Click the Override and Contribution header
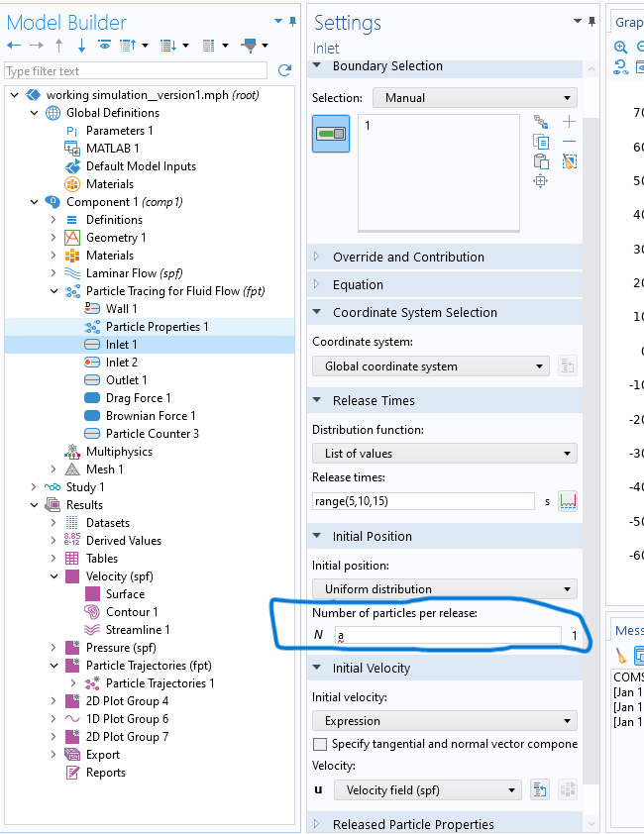This screenshot has height=834, width=644. pyautogui.click(x=408, y=257)
